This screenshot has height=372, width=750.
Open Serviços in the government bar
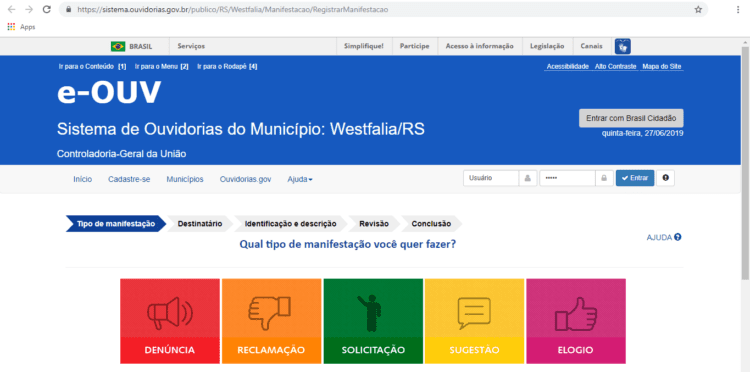point(191,46)
